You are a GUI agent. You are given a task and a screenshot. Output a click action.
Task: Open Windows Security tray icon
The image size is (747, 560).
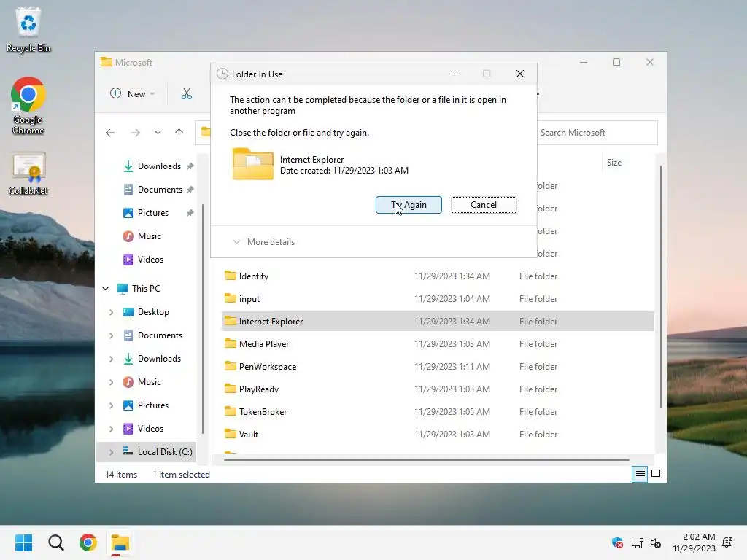click(617, 542)
